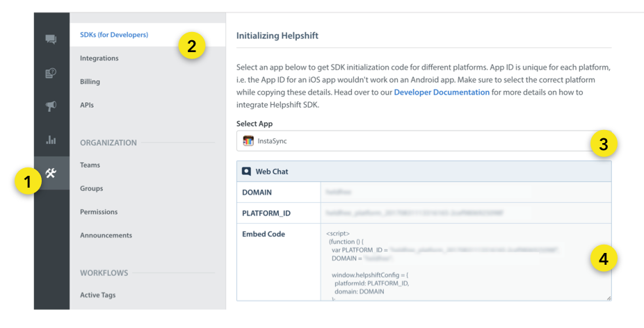
Task: Open Active Tags under Workflows
Action: [x=98, y=295]
